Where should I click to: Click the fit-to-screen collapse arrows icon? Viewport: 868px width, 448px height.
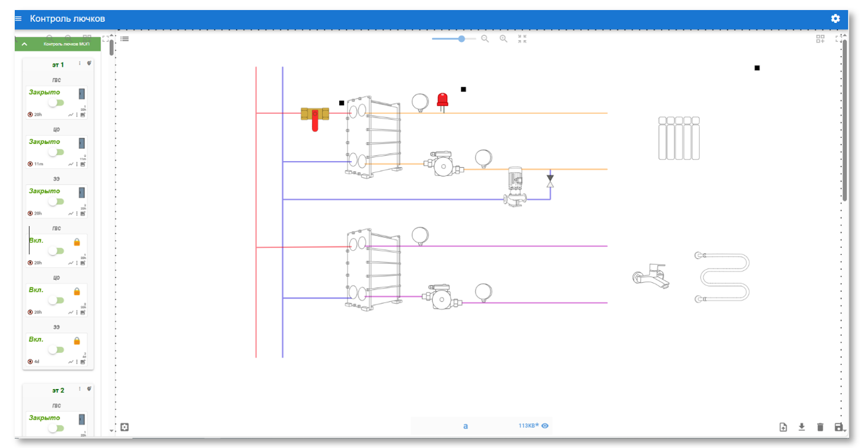click(522, 38)
